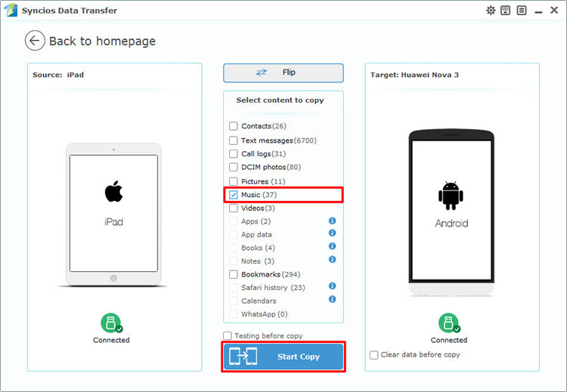Click the Safari history (23) label

click(273, 288)
